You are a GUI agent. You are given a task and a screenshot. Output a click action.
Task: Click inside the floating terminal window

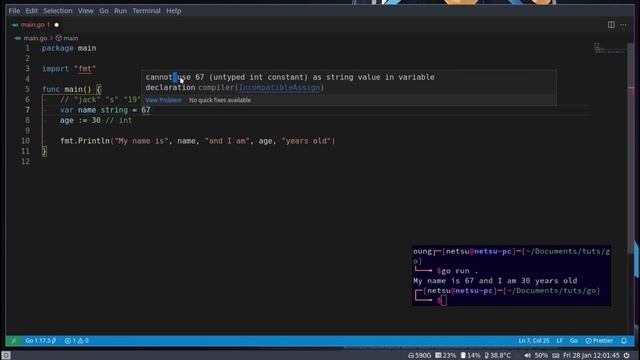click(511, 276)
